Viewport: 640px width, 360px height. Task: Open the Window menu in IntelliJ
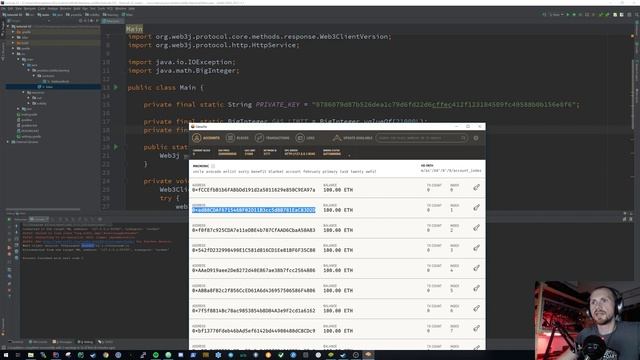[120, 9]
